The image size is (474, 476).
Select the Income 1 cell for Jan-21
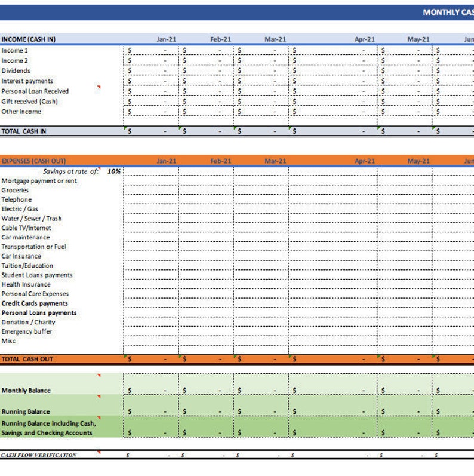(151, 50)
